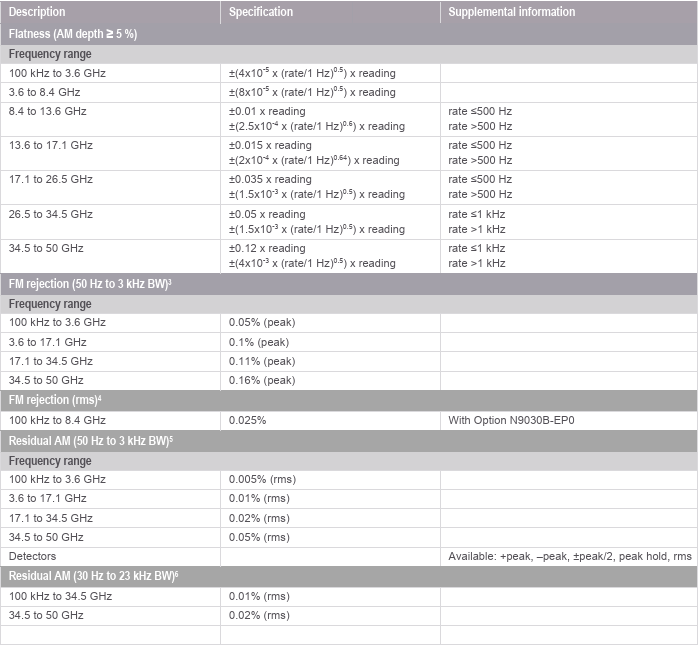Click the 100 kHz to 8.4 GHz cell

pyautogui.click(x=57, y=421)
